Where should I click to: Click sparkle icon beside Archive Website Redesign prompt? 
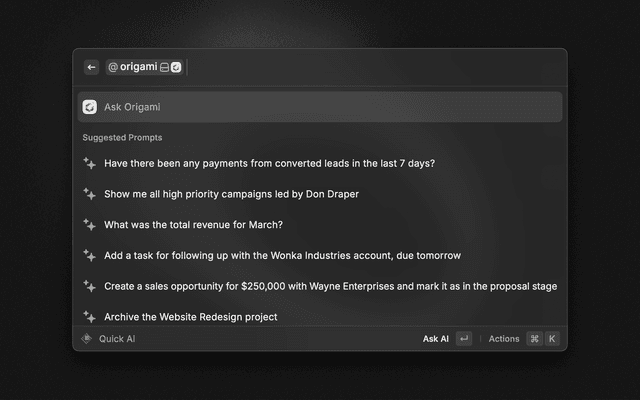[90, 316]
